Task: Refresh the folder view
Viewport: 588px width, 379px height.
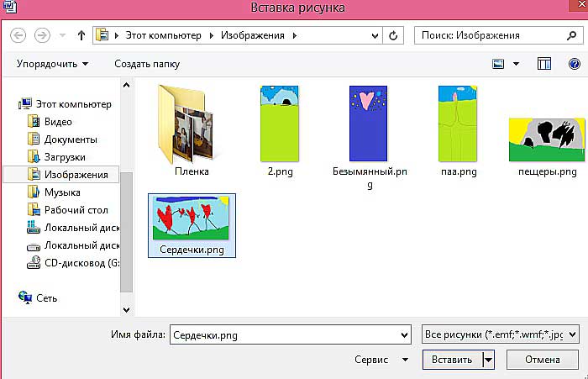Action: [x=393, y=35]
